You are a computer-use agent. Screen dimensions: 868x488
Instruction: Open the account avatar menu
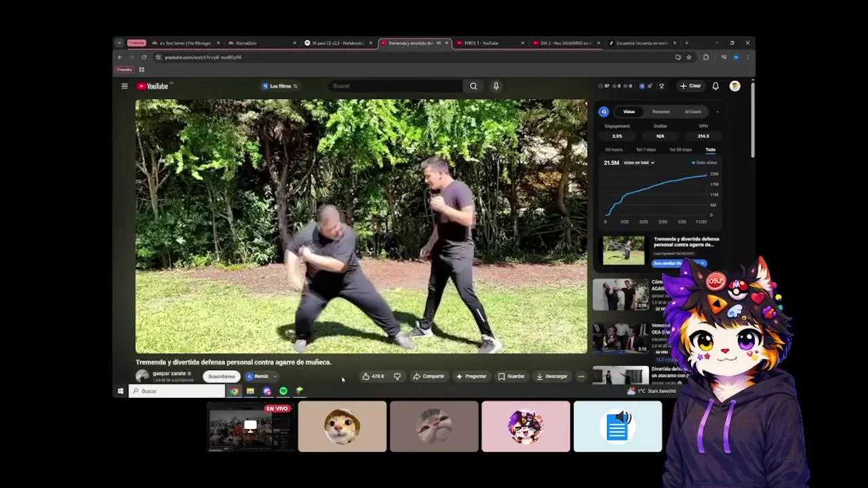[x=734, y=86]
